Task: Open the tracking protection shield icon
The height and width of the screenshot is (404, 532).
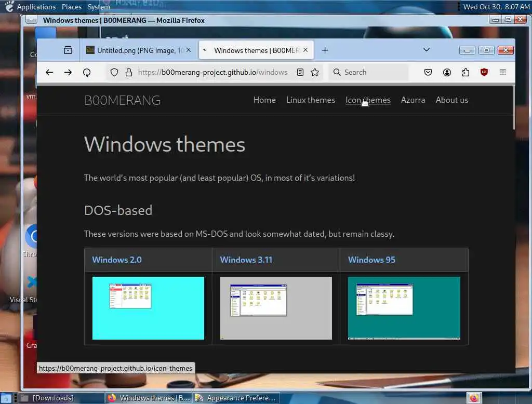Action: click(114, 72)
